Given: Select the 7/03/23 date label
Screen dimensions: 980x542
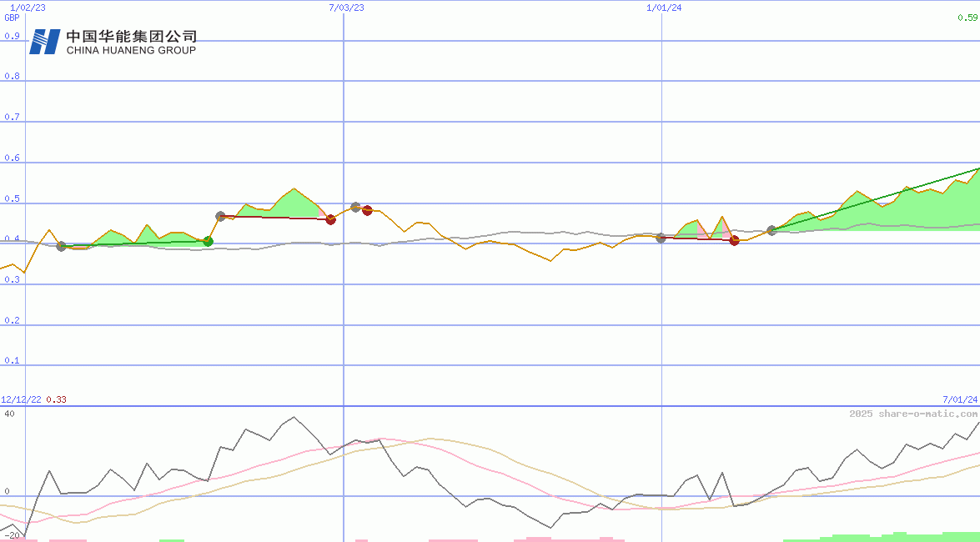Looking at the screenshot, I should click(x=342, y=7).
